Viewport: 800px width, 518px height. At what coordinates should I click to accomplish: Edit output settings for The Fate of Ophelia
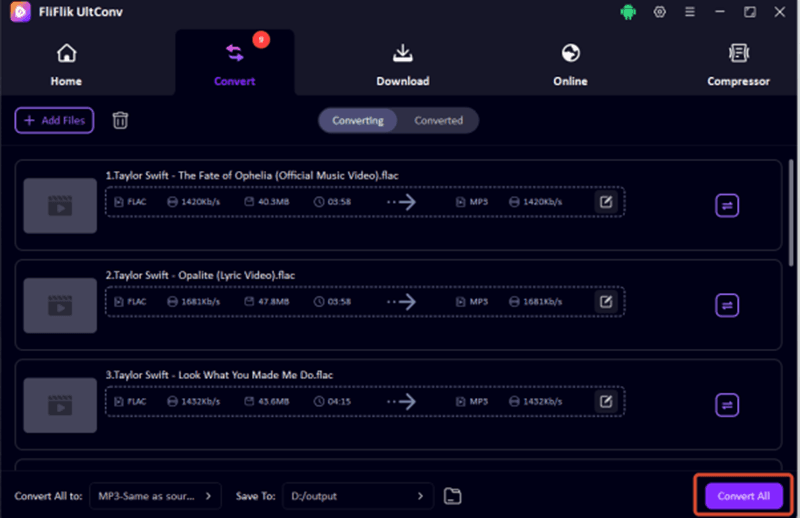(x=606, y=202)
